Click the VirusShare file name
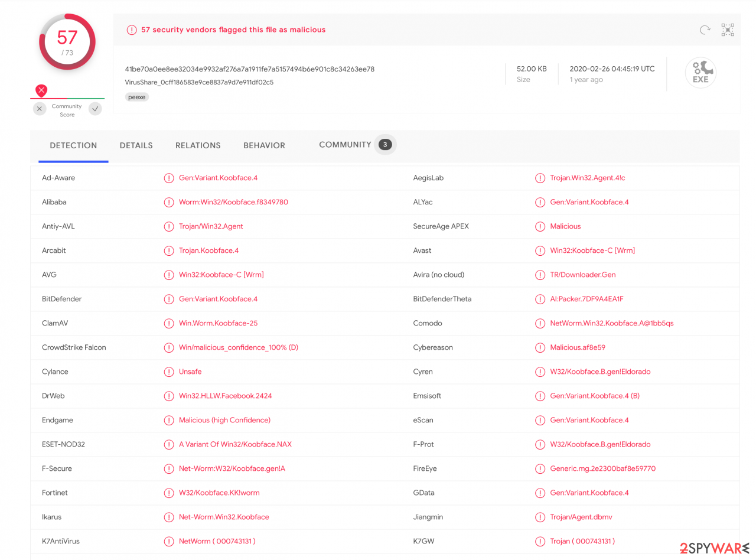 [x=199, y=82]
